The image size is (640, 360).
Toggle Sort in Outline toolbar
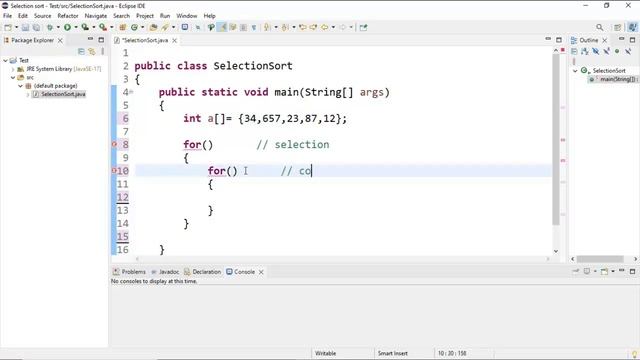[585, 51]
